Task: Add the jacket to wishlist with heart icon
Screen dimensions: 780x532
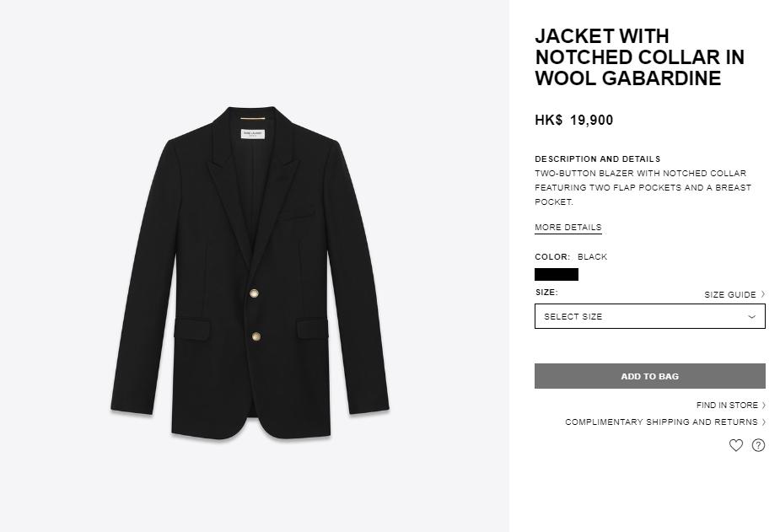Action: pos(735,445)
